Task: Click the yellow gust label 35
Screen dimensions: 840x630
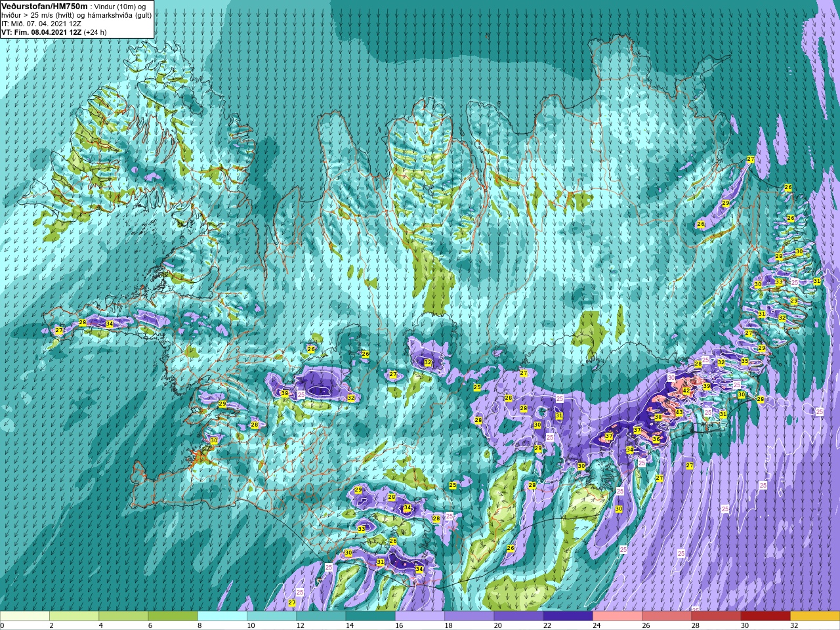Action: tap(744, 361)
